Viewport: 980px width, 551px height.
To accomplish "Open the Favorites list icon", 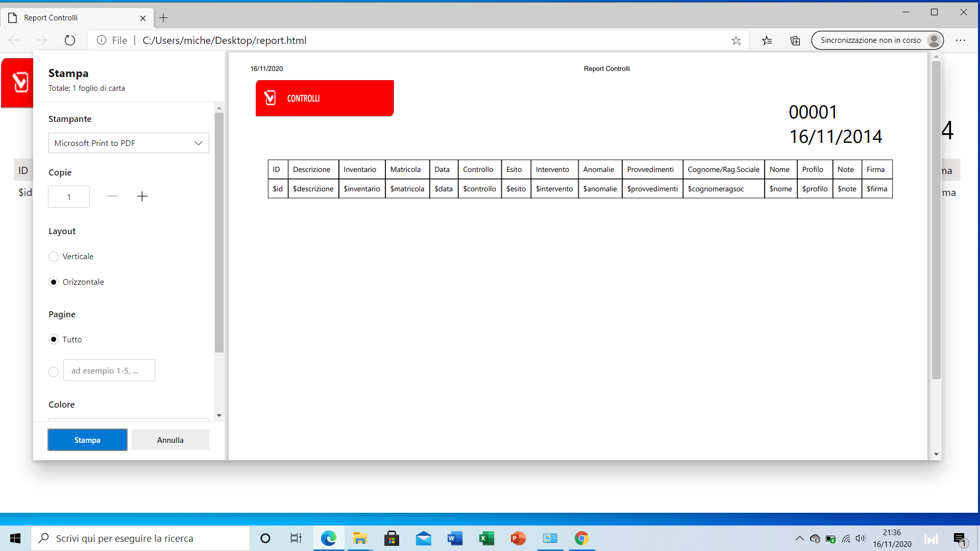I will click(x=767, y=40).
